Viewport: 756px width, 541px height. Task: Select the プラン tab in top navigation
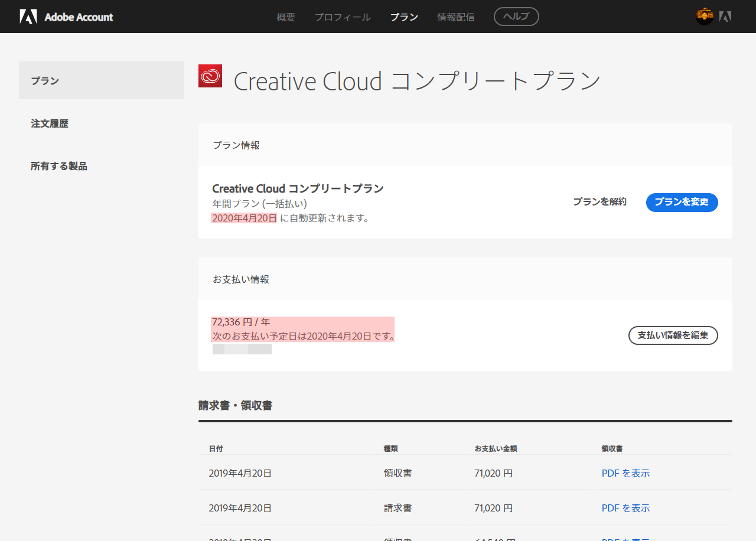(x=404, y=17)
